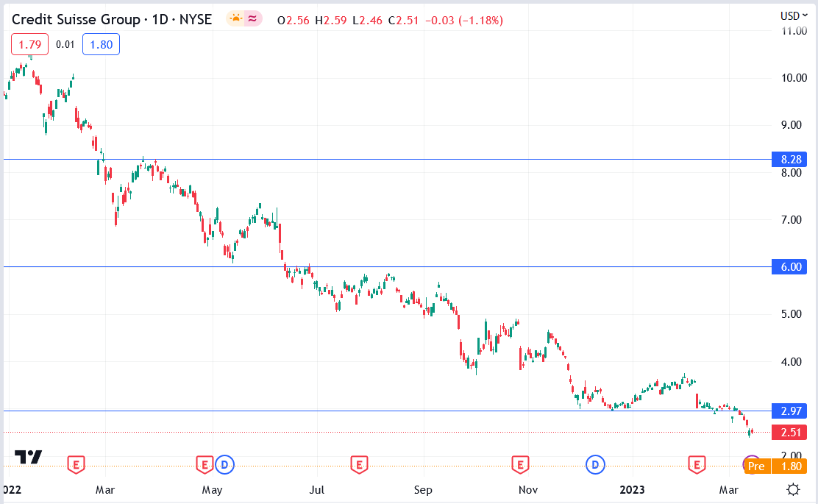Click the 0.01 spread value

tap(65, 44)
